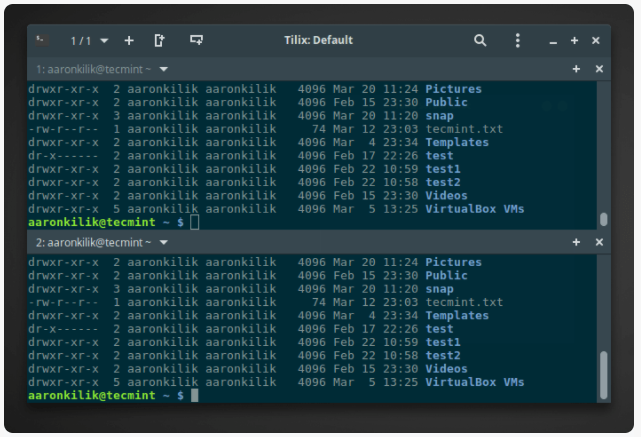Viewport: 641px width, 437px height.
Task: Add a new session with the plus icon
Action: click(x=129, y=40)
